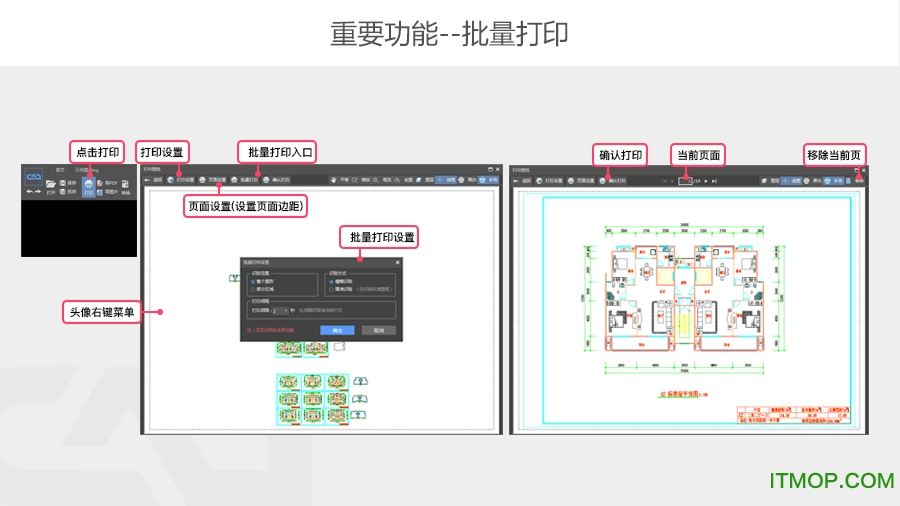900x506 pixels.
Task: Select the 整个图形 radio button
Action: (x=253, y=282)
